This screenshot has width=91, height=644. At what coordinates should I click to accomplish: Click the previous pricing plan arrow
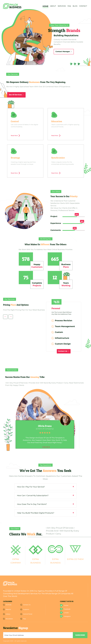point(5,316)
